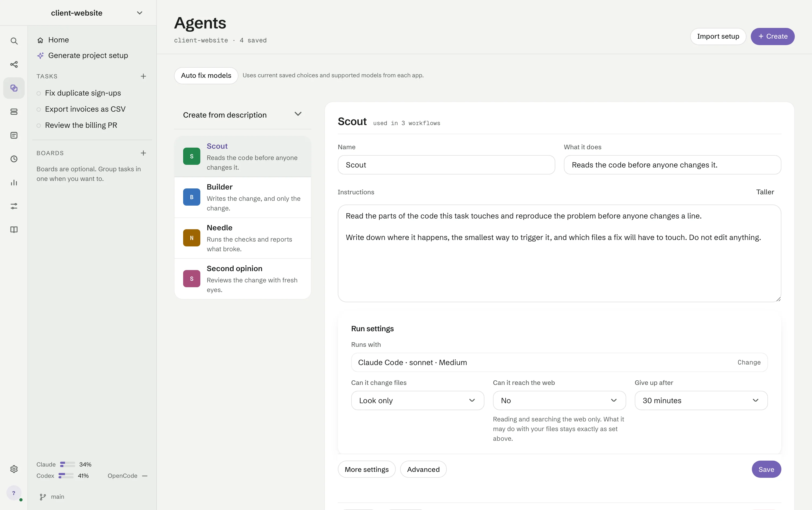Open the clock history sidebar icon
This screenshot has width=812, height=510.
(14, 159)
